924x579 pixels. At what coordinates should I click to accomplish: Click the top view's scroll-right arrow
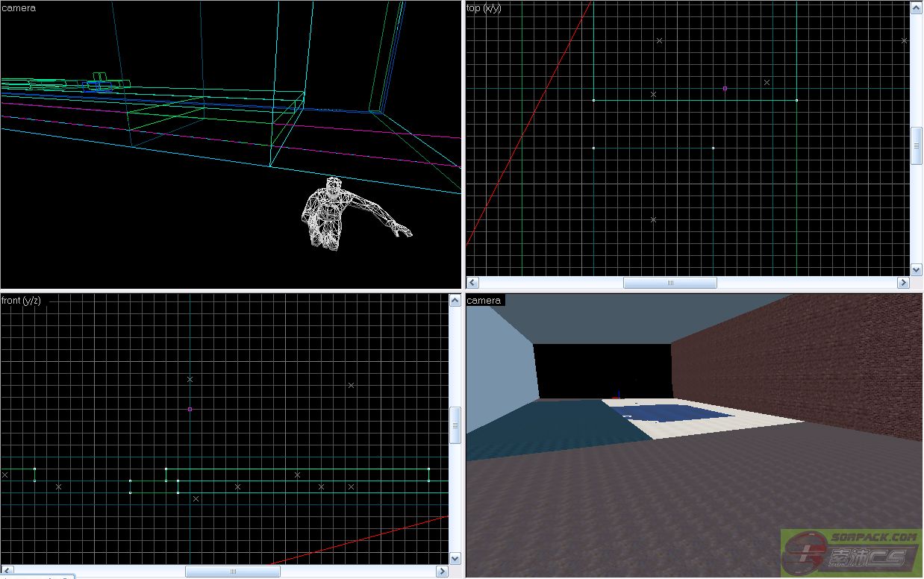[x=903, y=283]
